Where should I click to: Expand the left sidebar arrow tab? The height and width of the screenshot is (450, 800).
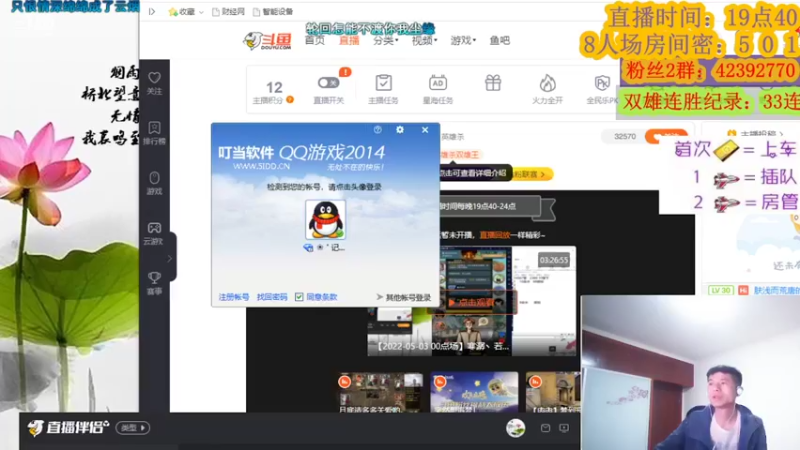click(170, 259)
